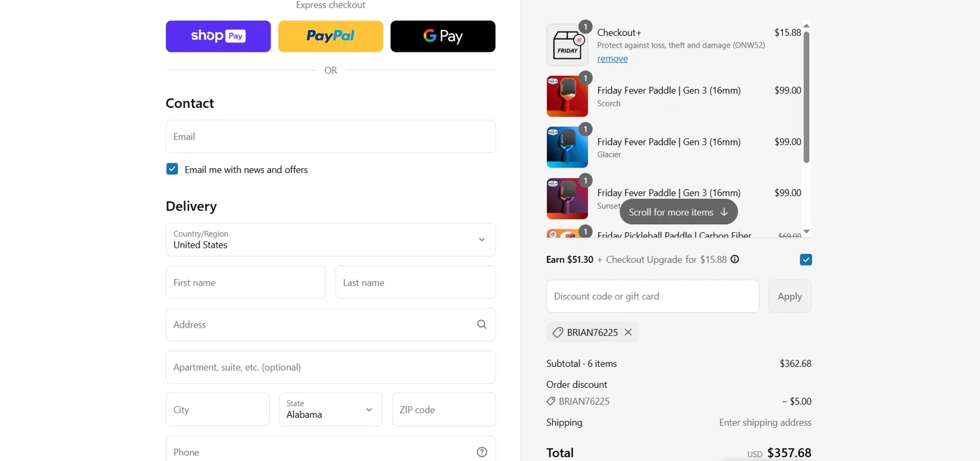Click the Checkout Upgrade info icon
This screenshot has height=461, width=980.
[734, 260]
